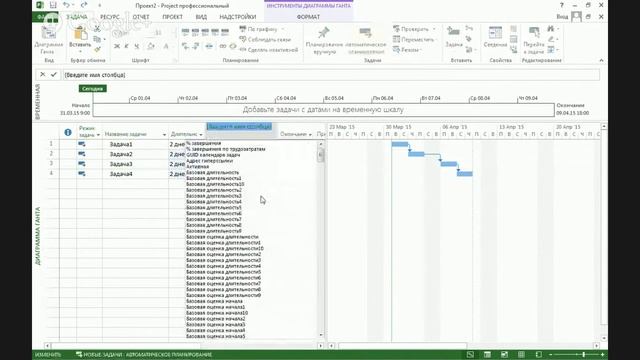The height and width of the screenshot is (360, 640).
Task: Open the ПРОЕКТ ribbon tab
Action: [x=172, y=17]
